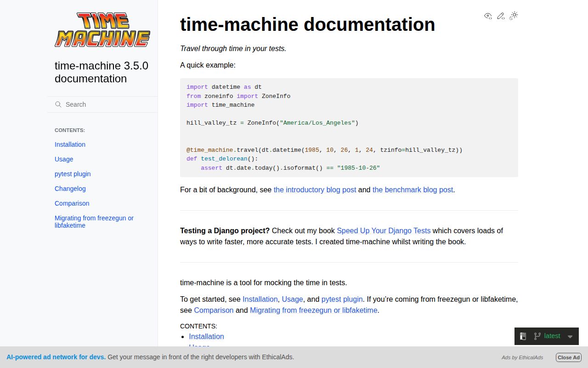Click inline Installation link in paragraph
The image size is (588, 368).
point(260,299)
